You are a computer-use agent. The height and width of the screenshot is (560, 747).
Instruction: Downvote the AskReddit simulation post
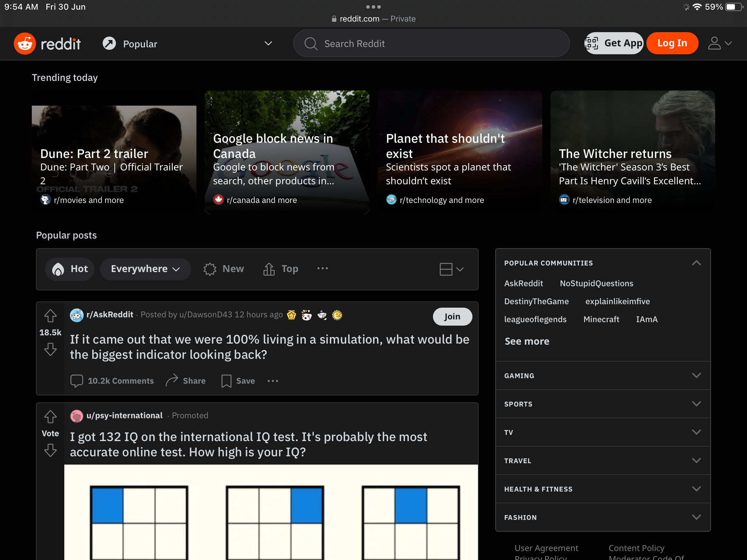pos(50,349)
